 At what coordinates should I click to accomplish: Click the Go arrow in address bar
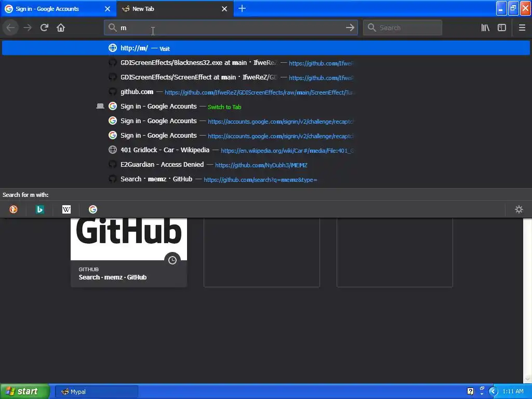350,28
